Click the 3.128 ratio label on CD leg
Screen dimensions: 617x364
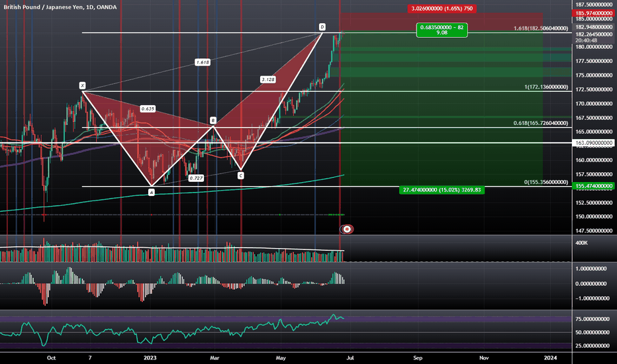tap(268, 79)
